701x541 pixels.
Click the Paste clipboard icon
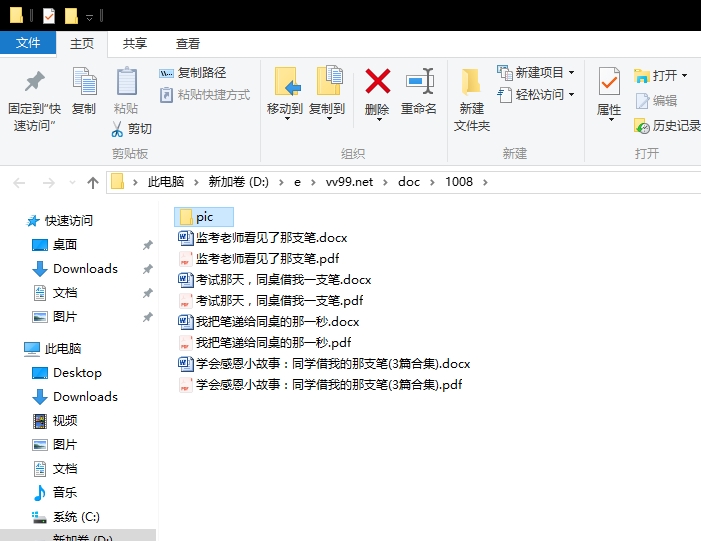[x=127, y=81]
